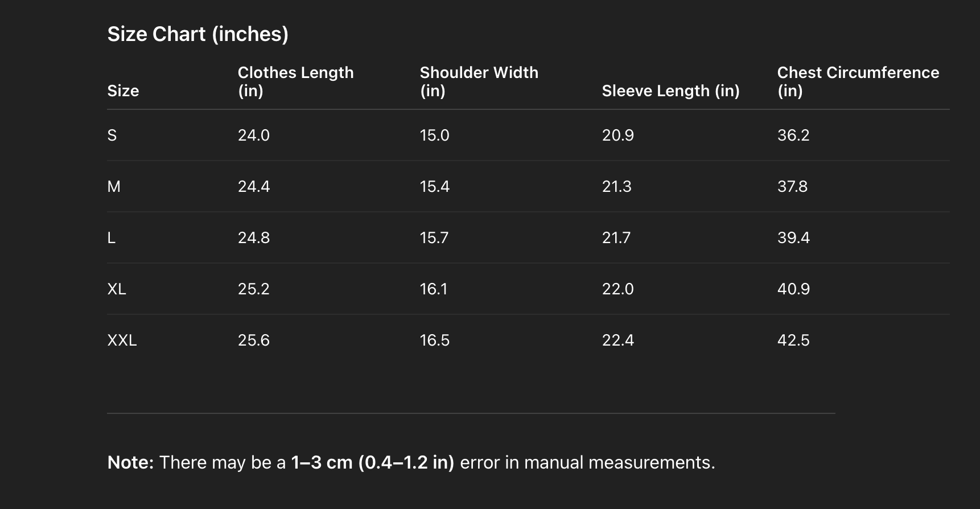Click the 36.2 chest circumference value

coord(793,136)
